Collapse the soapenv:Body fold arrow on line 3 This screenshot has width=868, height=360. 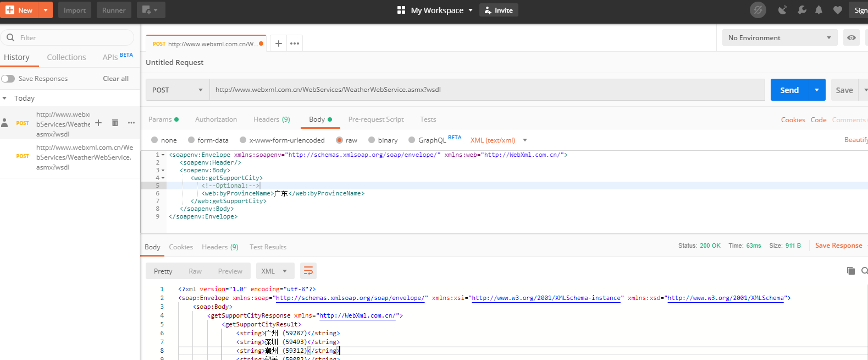pyautogui.click(x=163, y=171)
